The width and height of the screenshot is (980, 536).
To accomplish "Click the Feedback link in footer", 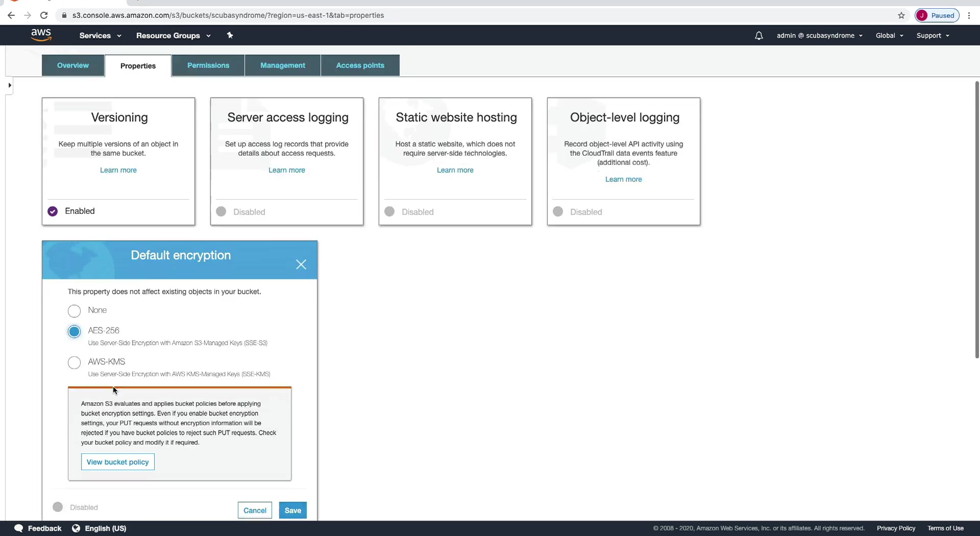I will (44, 528).
